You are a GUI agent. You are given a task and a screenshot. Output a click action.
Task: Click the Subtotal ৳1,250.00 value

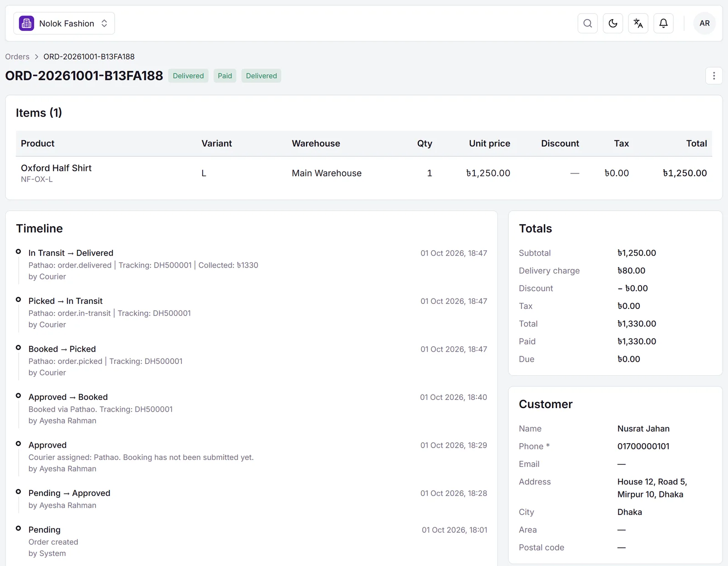point(637,253)
